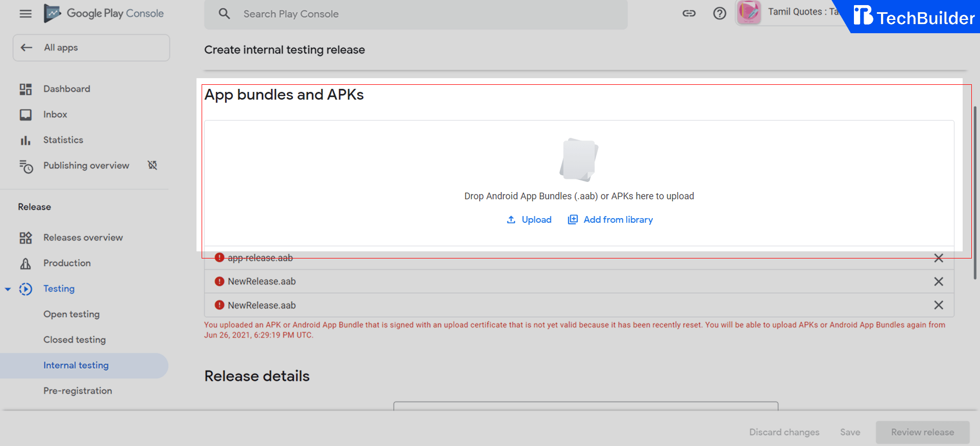Open the Dashboard page
This screenshot has width=980, height=446.
66,89
